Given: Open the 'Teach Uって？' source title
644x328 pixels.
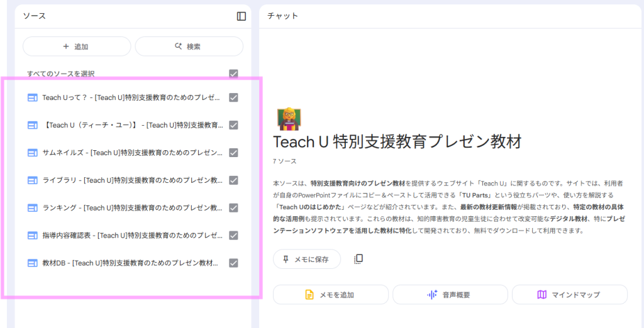Looking at the screenshot, I should [132, 97].
